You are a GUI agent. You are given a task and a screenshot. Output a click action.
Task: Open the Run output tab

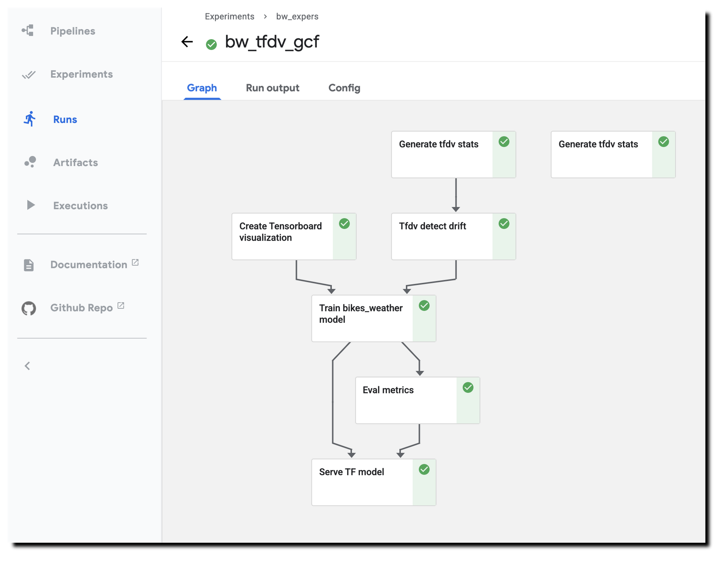(x=272, y=88)
